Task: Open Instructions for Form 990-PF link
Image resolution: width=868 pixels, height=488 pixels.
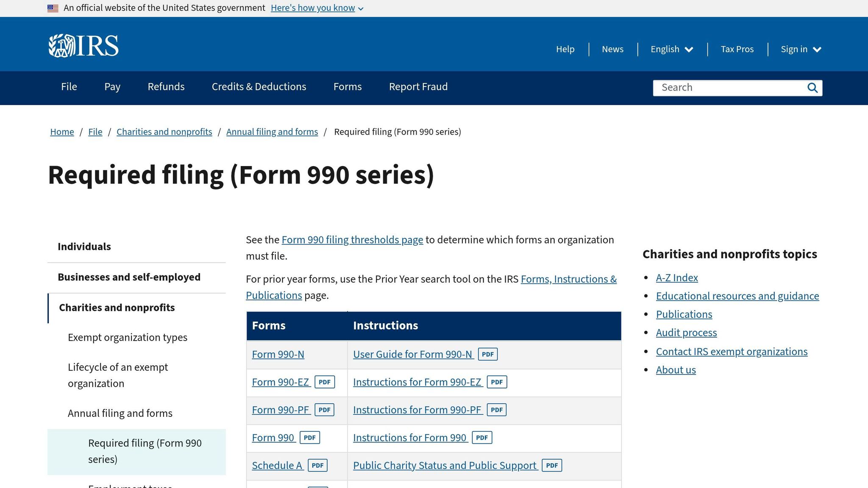Action: [417, 410]
